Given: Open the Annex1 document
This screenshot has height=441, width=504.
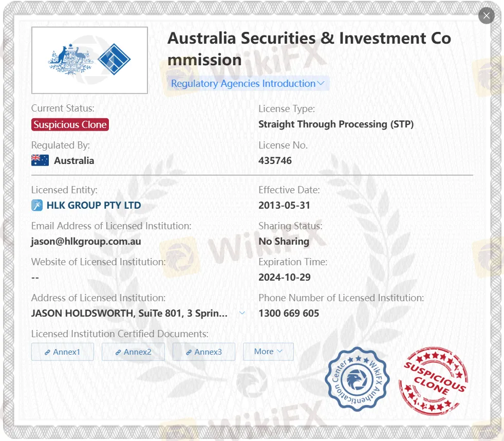Looking at the screenshot, I should click(x=63, y=352).
